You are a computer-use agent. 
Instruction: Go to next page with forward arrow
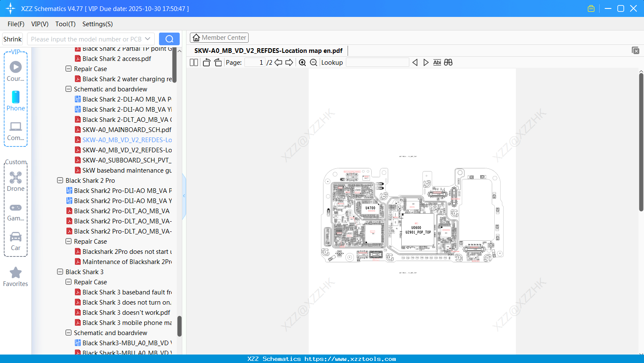289,62
